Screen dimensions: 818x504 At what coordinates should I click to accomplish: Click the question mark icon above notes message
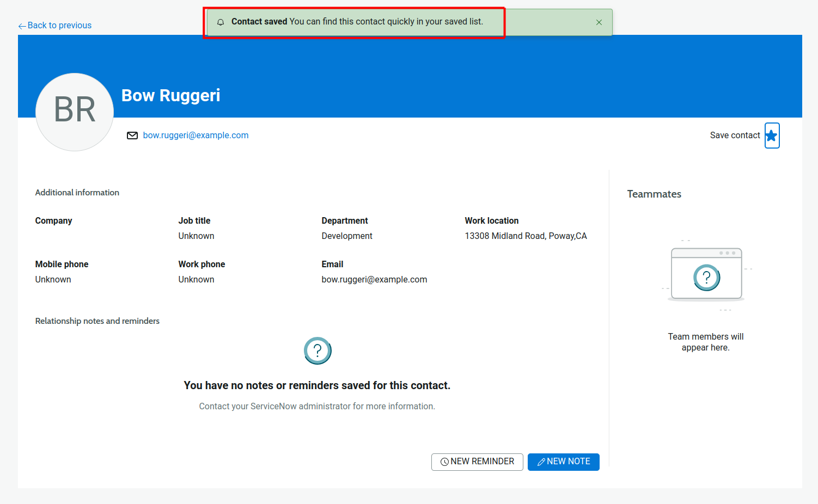pyautogui.click(x=318, y=351)
